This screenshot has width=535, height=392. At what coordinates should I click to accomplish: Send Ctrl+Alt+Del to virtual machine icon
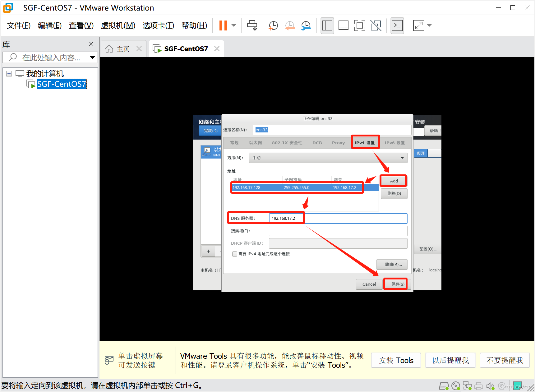point(252,25)
